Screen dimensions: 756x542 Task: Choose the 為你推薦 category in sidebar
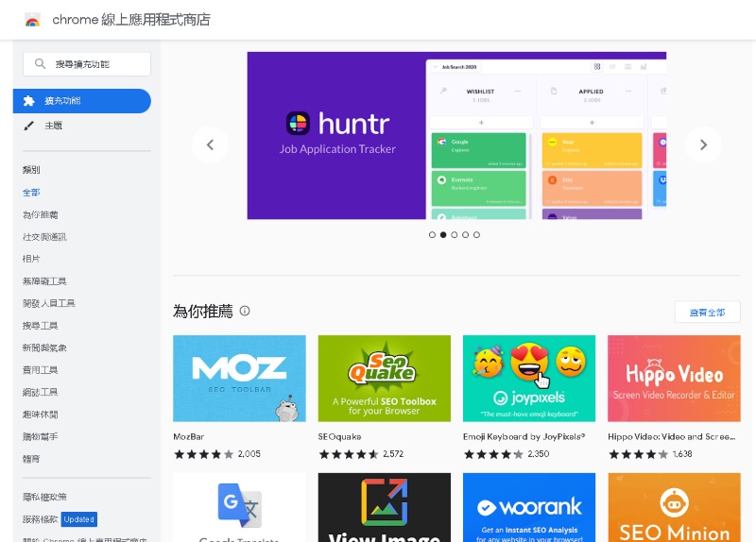[x=40, y=214]
